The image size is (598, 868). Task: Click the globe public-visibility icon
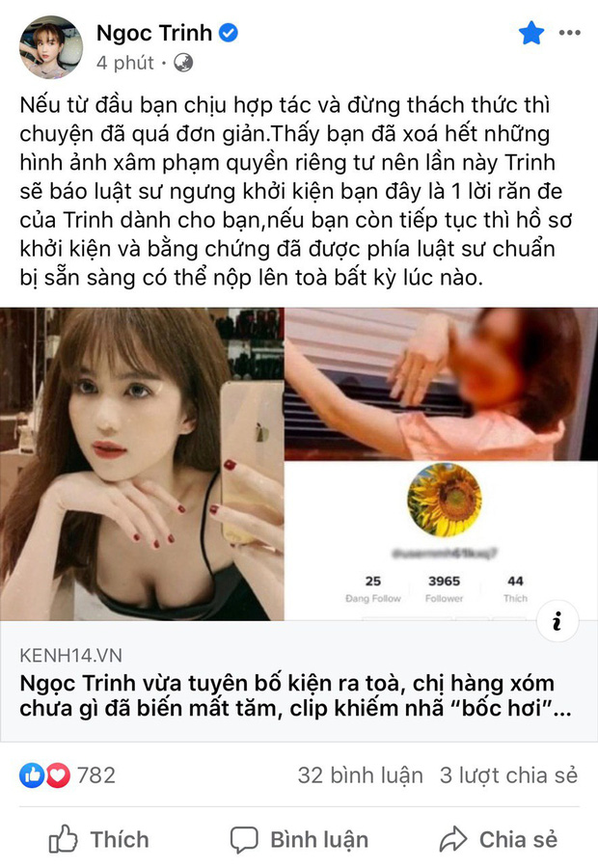[x=183, y=63]
